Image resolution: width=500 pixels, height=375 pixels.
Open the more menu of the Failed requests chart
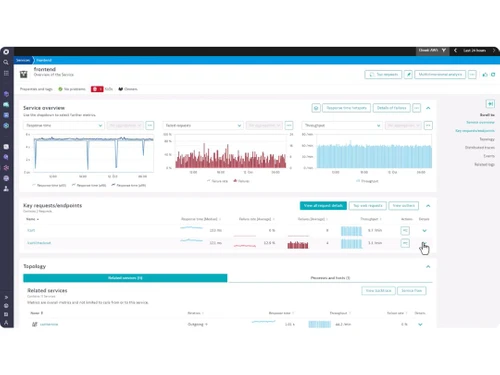289,125
